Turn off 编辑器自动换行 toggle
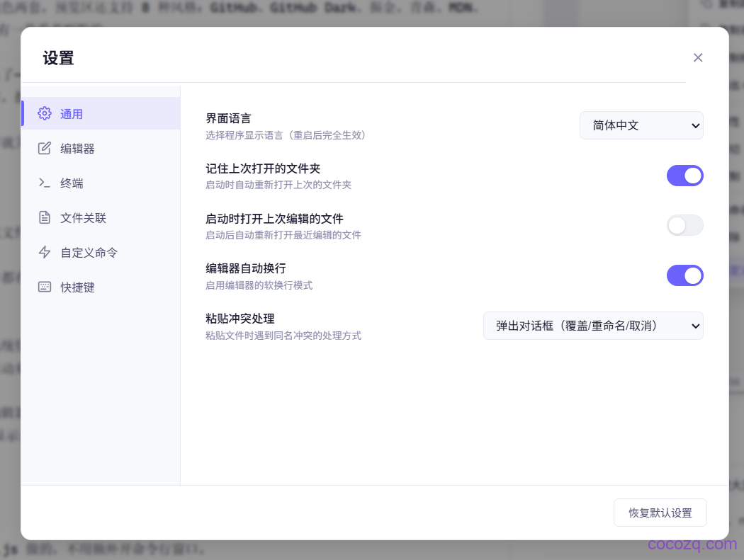Viewport: 744px width, 560px height. (684, 275)
